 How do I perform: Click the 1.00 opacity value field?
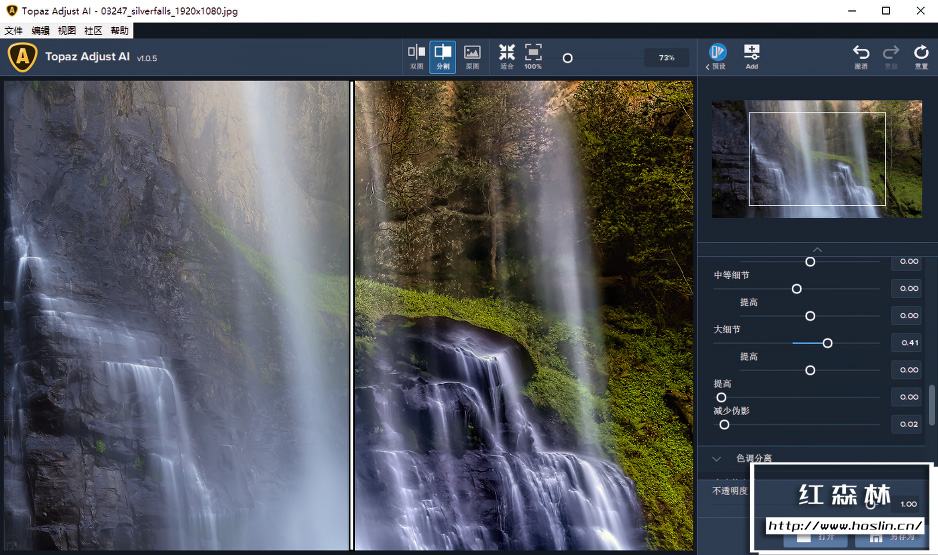(909, 504)
